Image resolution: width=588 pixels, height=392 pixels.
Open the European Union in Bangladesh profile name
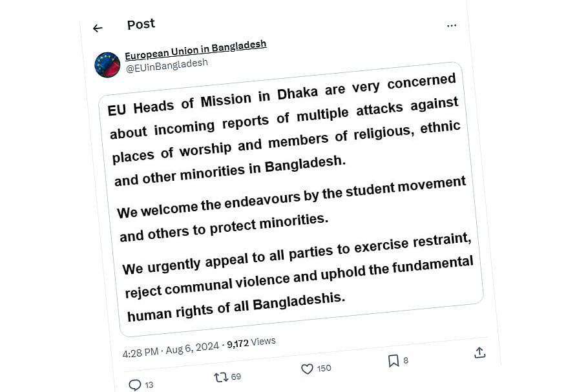(x=195, y=50)
